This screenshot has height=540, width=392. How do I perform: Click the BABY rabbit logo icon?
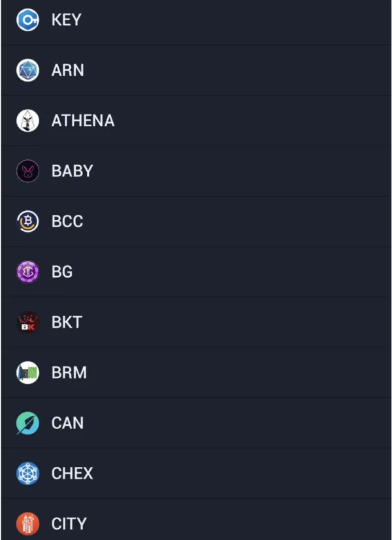27,171
